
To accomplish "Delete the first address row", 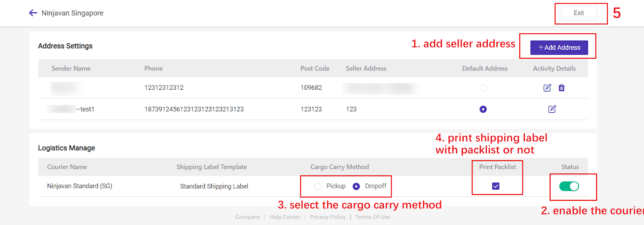I will [561, 88].
